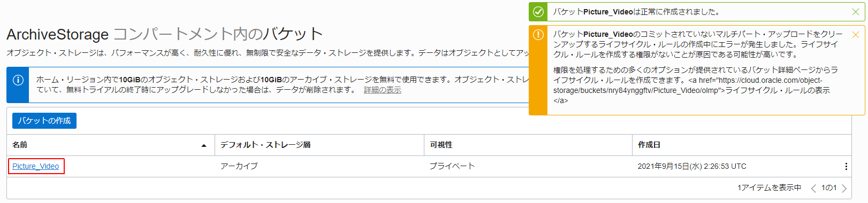Open the three-dot actions menu for Picture_Video
This screenshot has width=868, height=203.
[846, 166]
